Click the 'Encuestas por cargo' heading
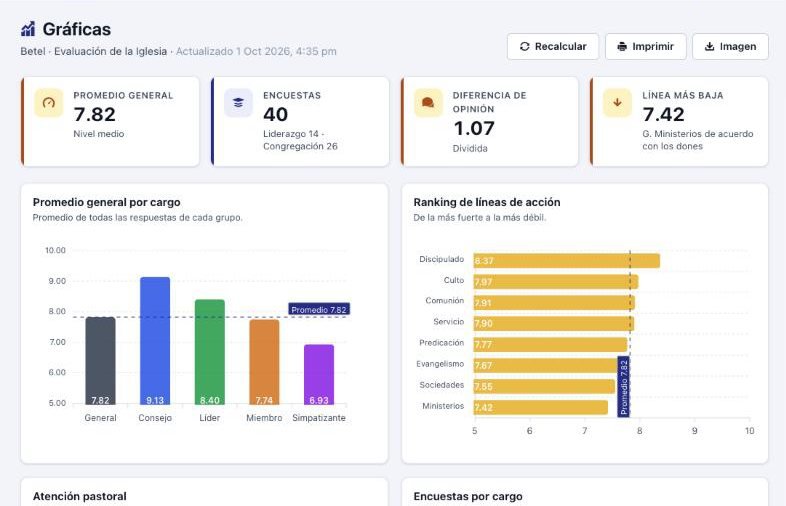 pyautogui.click(x=468, y=496)
